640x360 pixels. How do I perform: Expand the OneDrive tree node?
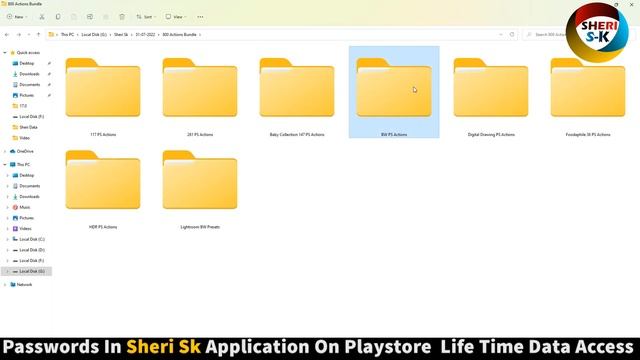5,151
